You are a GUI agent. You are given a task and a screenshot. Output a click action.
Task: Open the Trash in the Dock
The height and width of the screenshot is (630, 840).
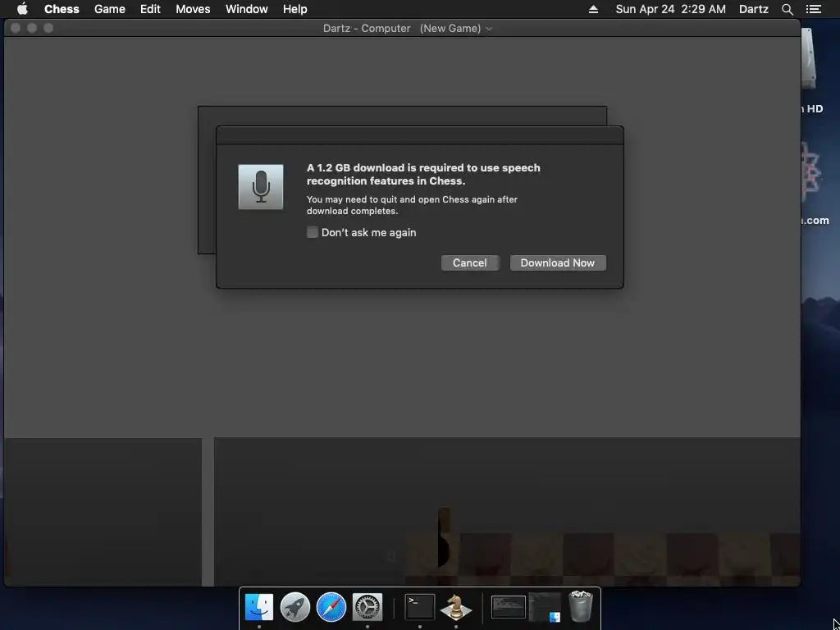[581, 606]
